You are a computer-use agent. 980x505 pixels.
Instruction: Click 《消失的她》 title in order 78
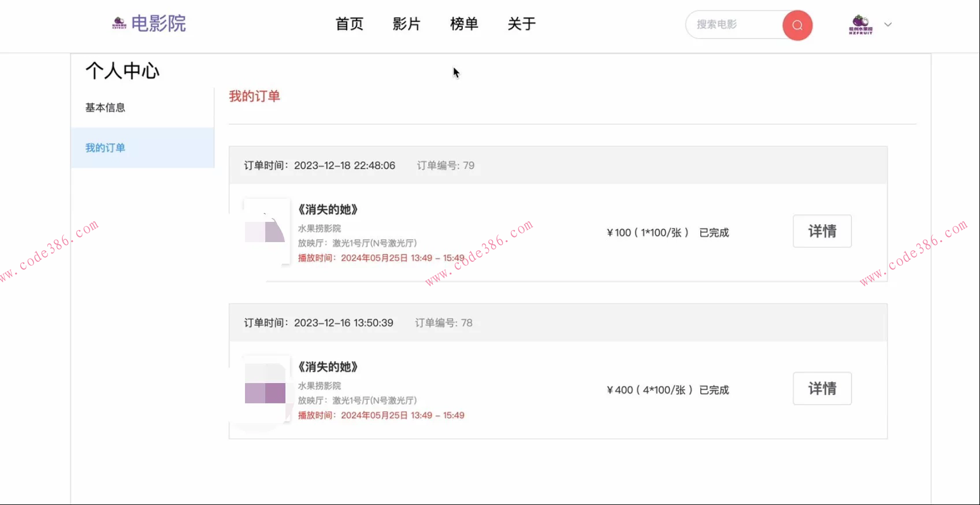point(328,367)
